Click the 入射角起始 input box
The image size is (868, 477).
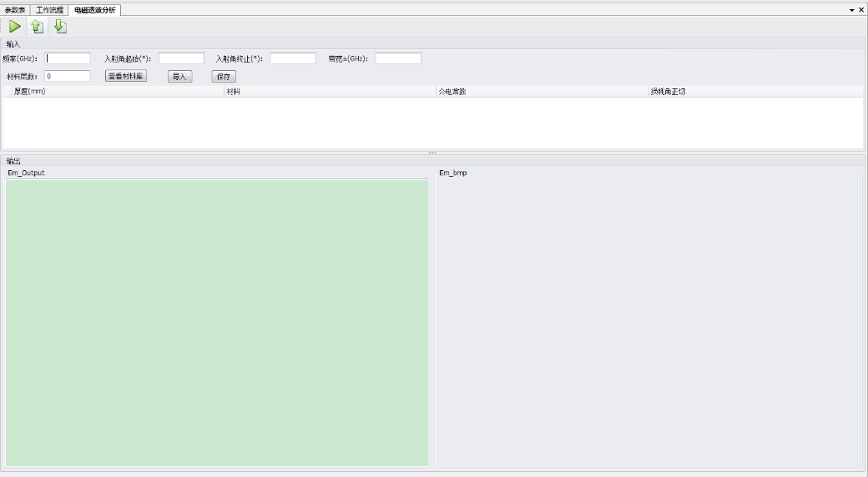click(x=181, y=58)
